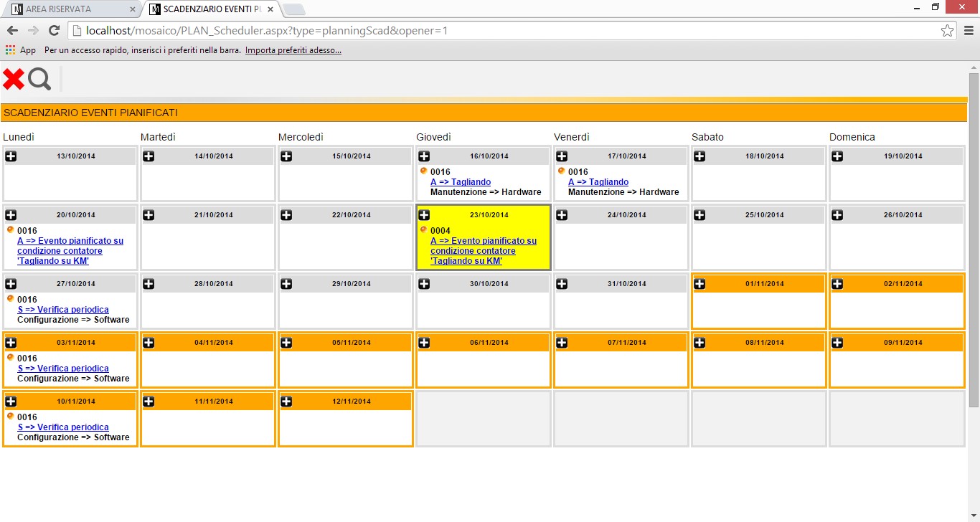
Task: Click plus icon on highlighted 23/10/2014
Action: (424, 215)
